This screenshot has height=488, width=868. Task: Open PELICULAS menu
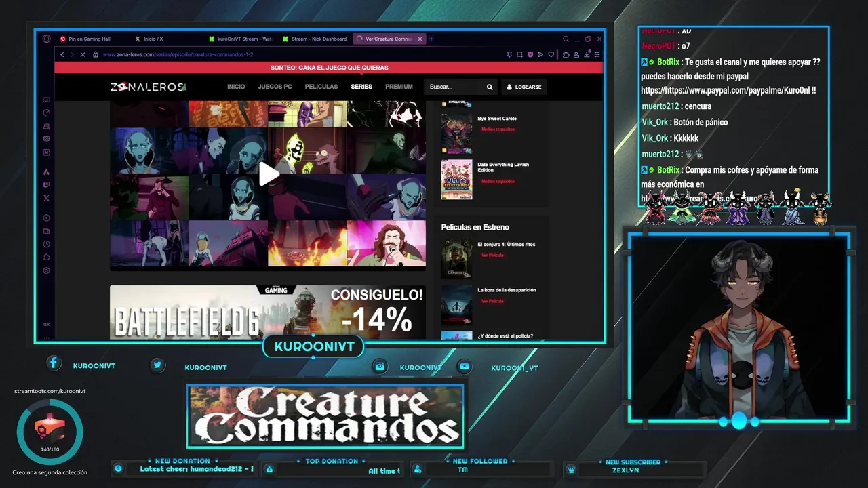tap(321, 87)
